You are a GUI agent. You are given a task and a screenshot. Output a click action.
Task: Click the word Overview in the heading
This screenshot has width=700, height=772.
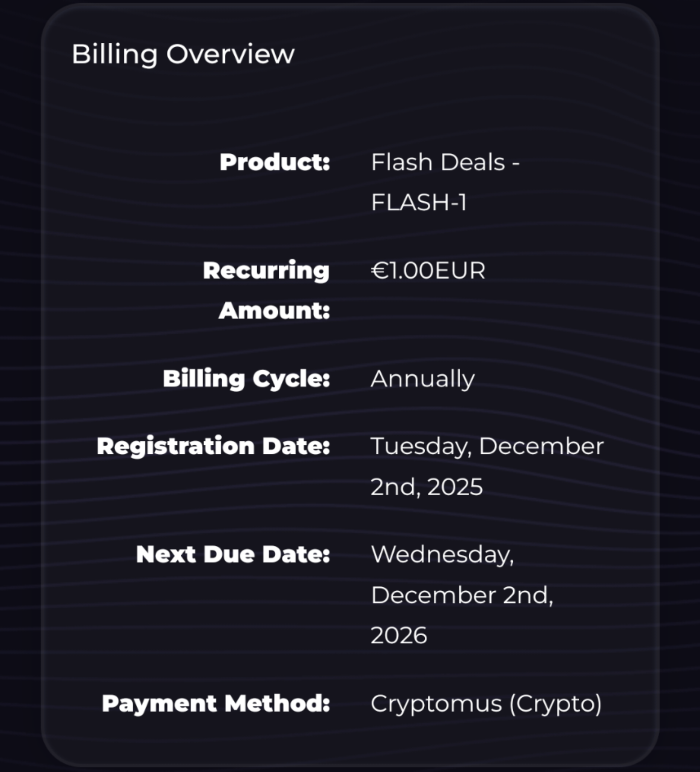tap(230, 54)
